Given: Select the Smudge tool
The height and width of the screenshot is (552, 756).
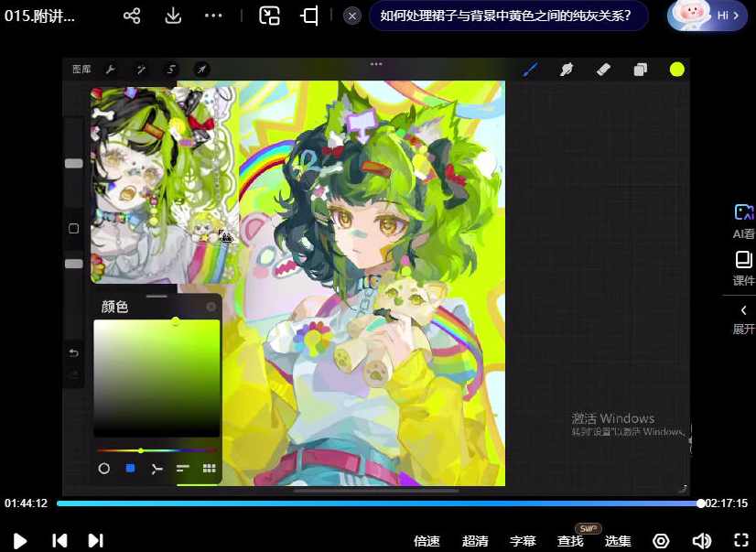Looking at the screenshot, I should point(567,69).
